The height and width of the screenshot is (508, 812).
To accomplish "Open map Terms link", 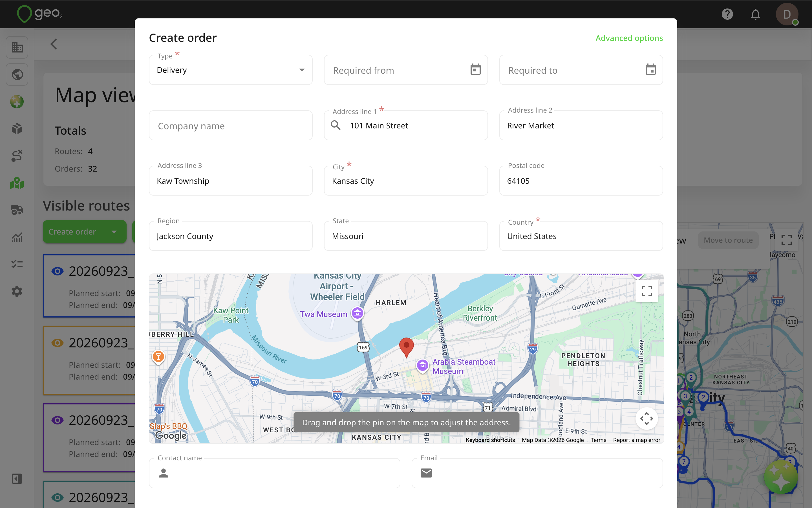I will 598,440.
